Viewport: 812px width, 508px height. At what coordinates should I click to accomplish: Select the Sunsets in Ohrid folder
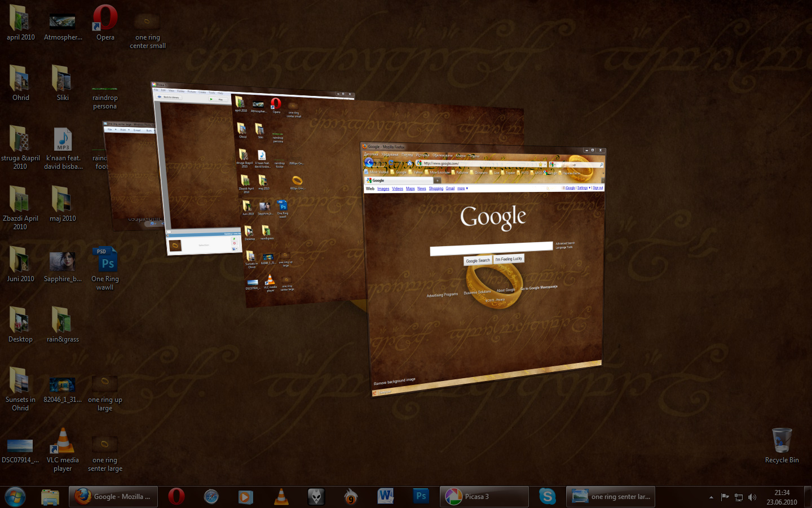pyautogui.click(x=20, y=389)
